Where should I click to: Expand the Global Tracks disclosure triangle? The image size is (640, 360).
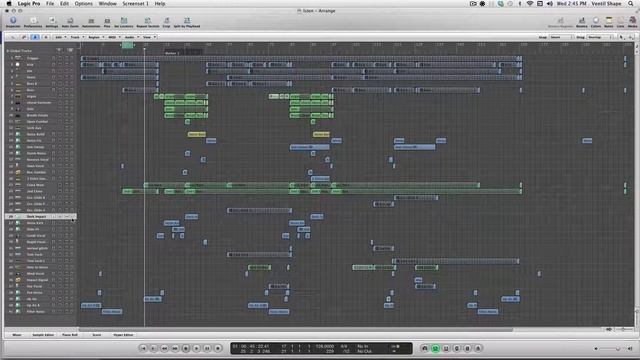pos(7,51)
